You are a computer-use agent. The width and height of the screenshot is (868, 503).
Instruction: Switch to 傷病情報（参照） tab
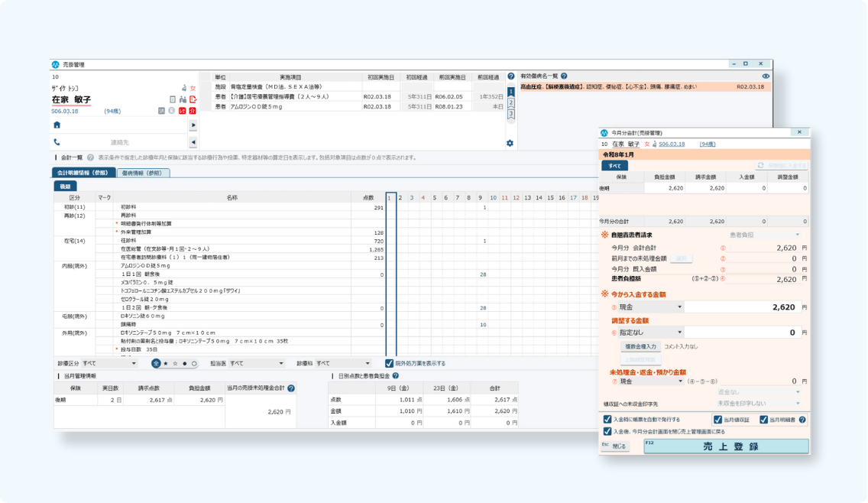[144, 173]
